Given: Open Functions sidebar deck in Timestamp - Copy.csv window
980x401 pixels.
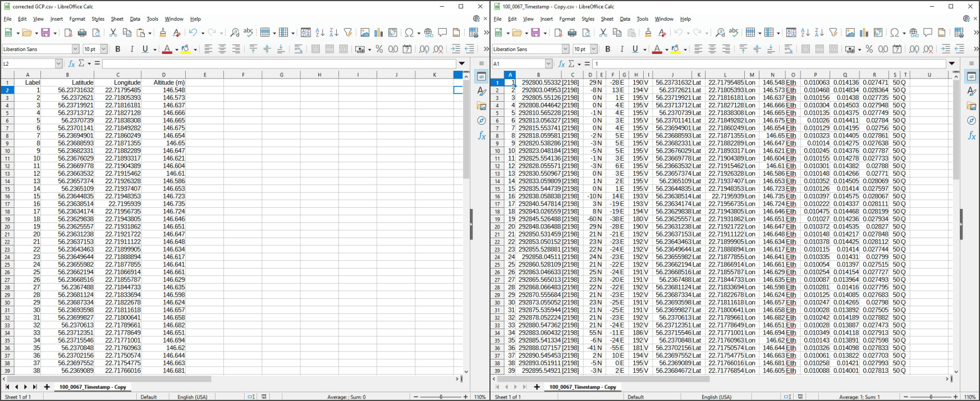Looking at the screenshot, I should (972, 135).
